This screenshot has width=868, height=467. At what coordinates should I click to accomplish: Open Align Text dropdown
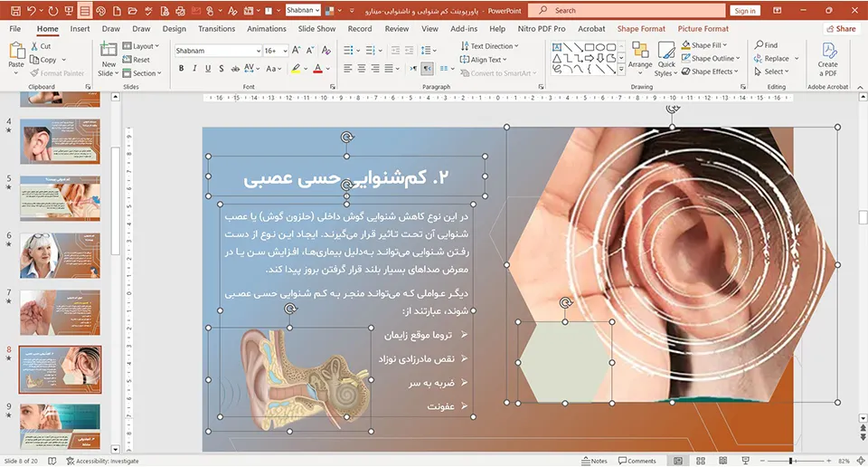coord(483,59)
